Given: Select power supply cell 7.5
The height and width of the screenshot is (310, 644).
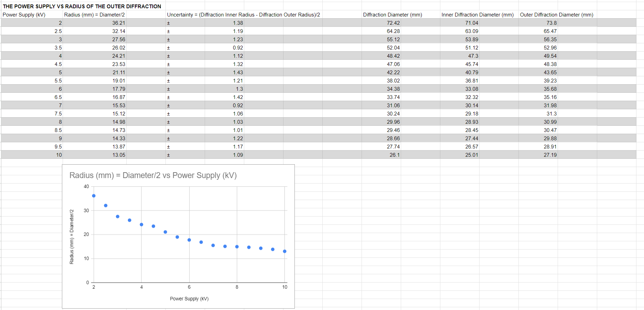Looking at the screenshot, I should point(58,113).
